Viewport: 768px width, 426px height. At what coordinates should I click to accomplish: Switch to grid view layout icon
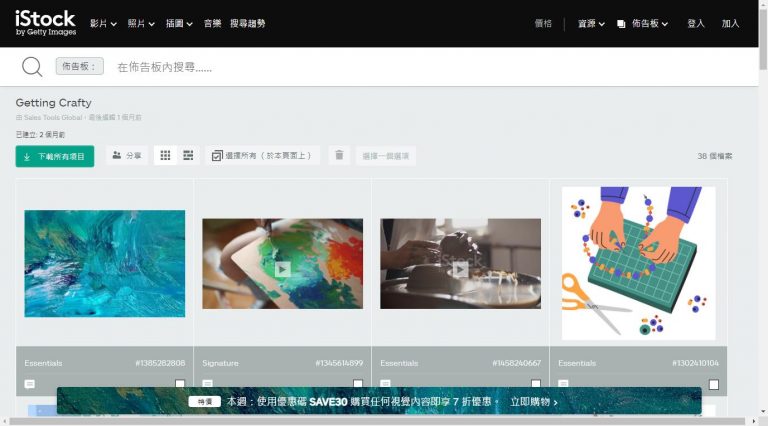[x=166, y=156]
